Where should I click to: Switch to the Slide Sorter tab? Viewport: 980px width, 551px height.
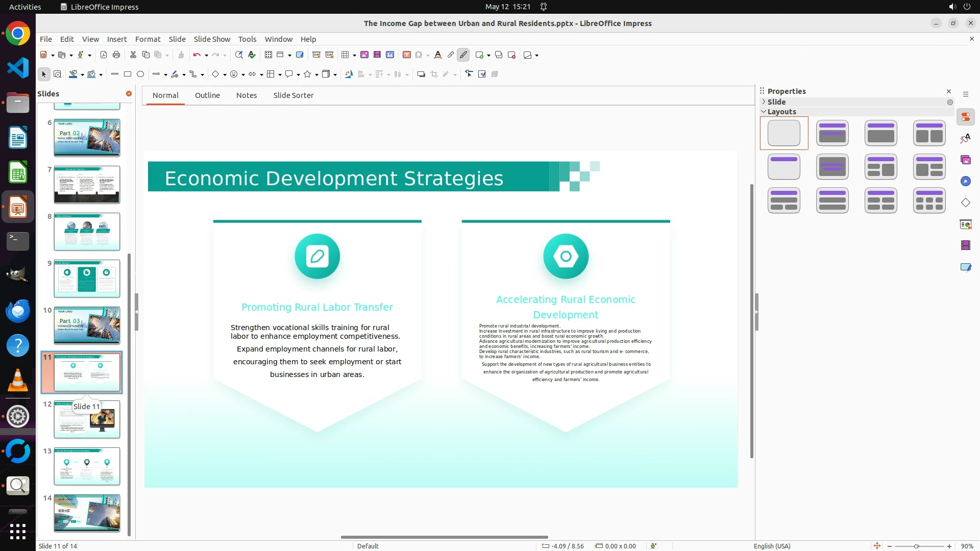293,95
